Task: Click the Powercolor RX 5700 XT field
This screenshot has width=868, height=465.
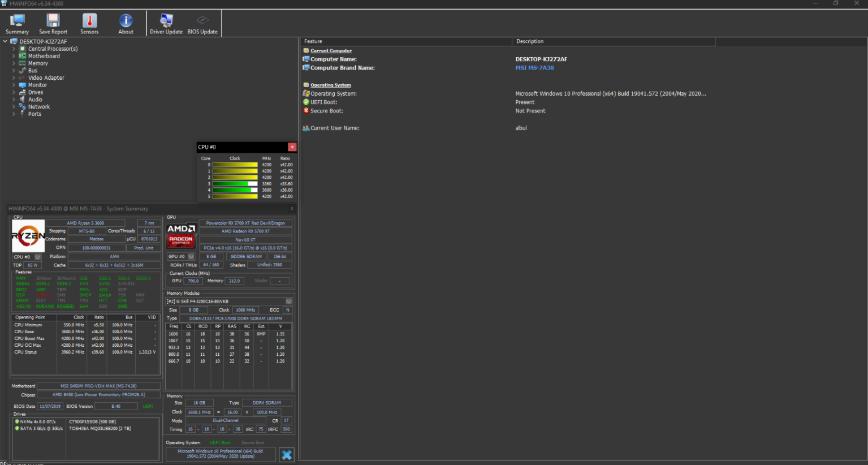Action: (245, 223)
